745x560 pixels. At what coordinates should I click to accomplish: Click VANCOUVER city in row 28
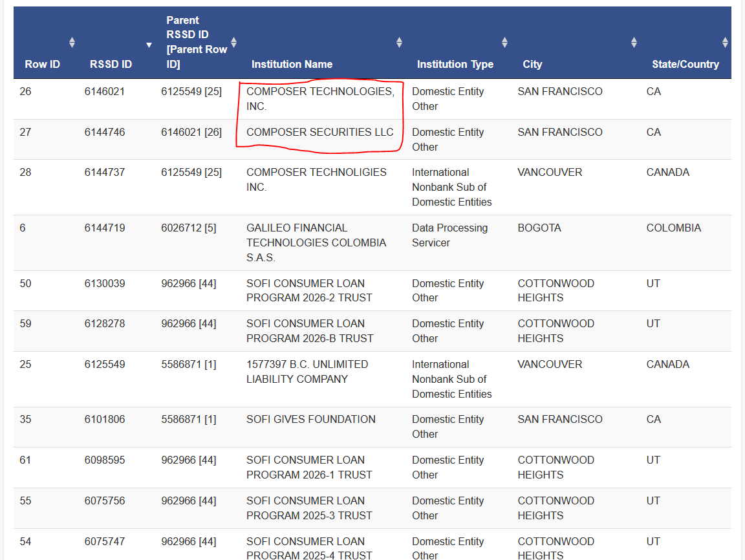(x=550, y=173)
